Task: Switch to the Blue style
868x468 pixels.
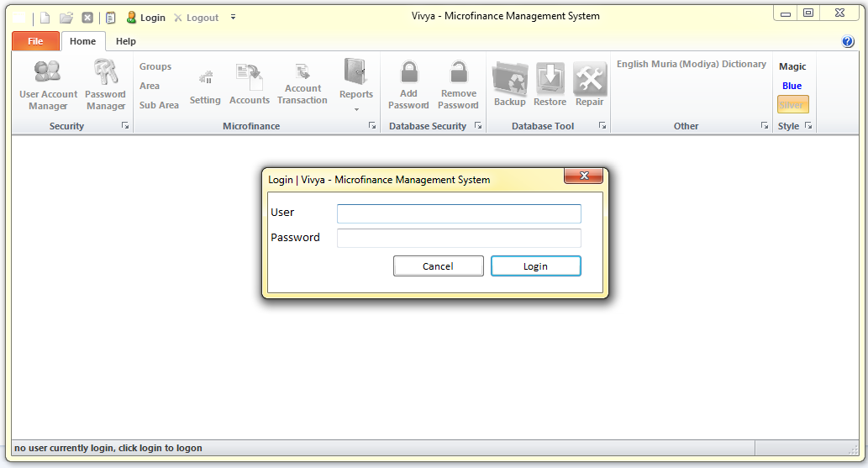Action: (792, 86)
